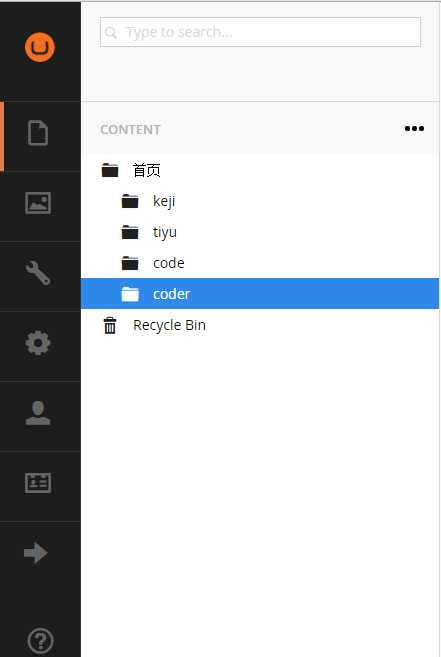Open the Media section image icon
441x657 pixels.
click(x=38, y=203)
